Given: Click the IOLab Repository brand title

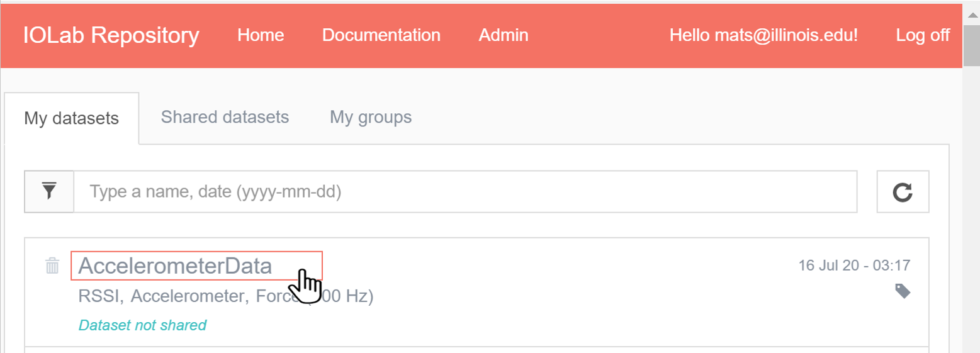Looking at the screenshot, I should (x=111, y=35).
